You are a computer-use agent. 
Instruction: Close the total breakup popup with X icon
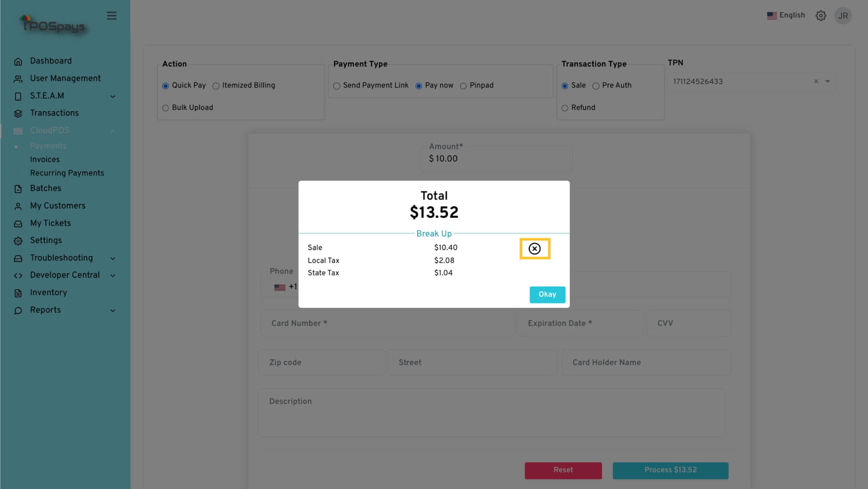coord(534,249)
